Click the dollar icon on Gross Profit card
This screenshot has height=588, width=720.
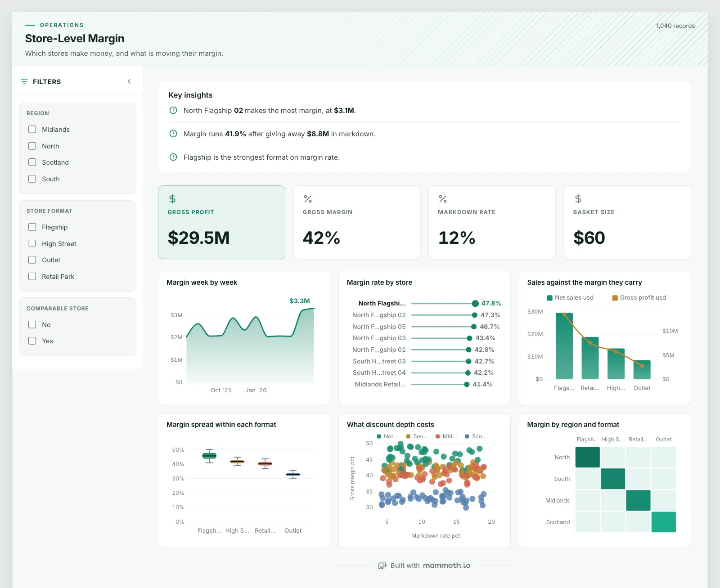[x=172, y=199]
